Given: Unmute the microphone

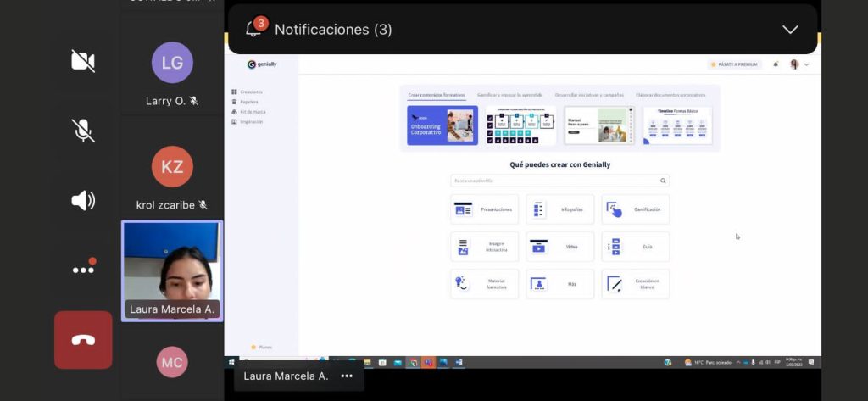Looking at the screenshot, I should click(83, 131).
